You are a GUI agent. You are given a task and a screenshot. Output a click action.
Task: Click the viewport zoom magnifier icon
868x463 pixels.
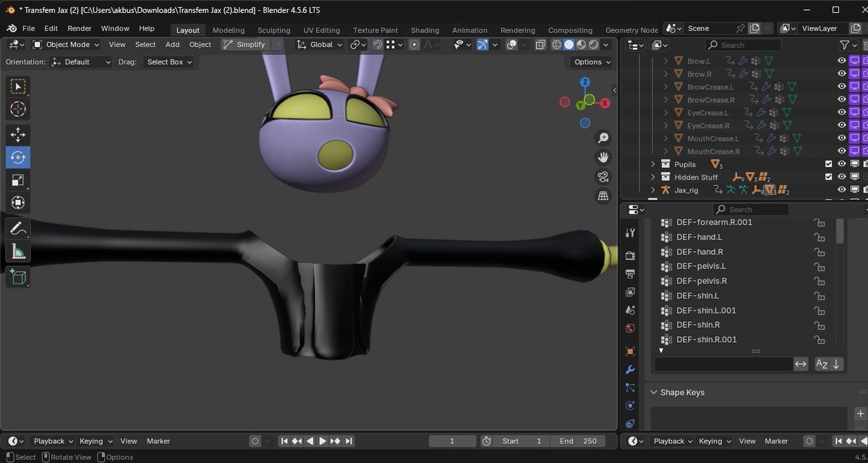coord(603,138)
